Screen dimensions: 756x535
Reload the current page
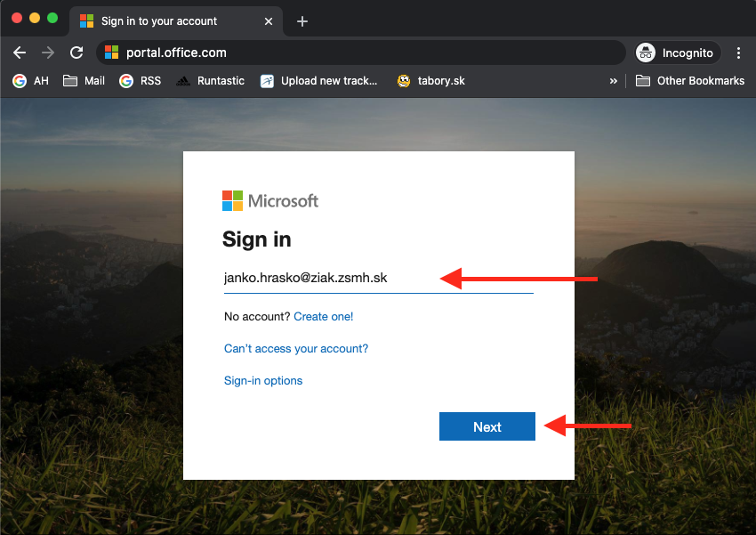[76, 53]
